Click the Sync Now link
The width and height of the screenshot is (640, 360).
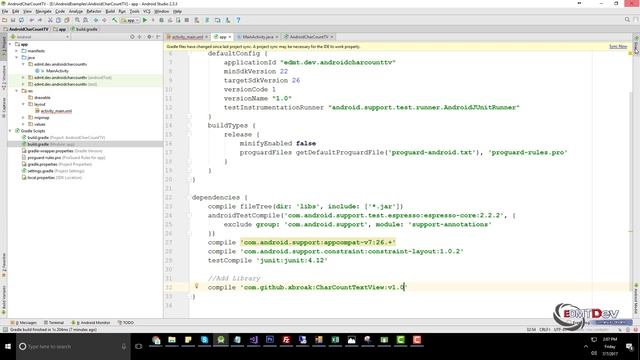coord(618,47)
